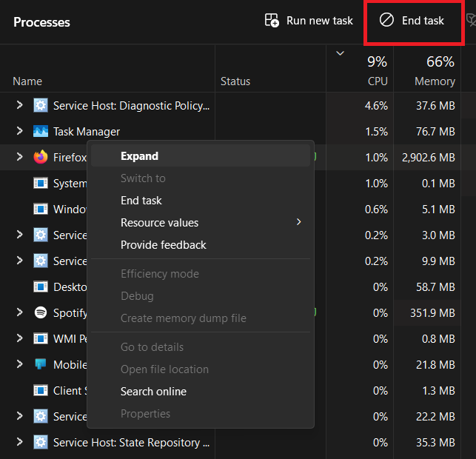
Task: Expand the Task Manager process row
Action: [x=20, y=131]
